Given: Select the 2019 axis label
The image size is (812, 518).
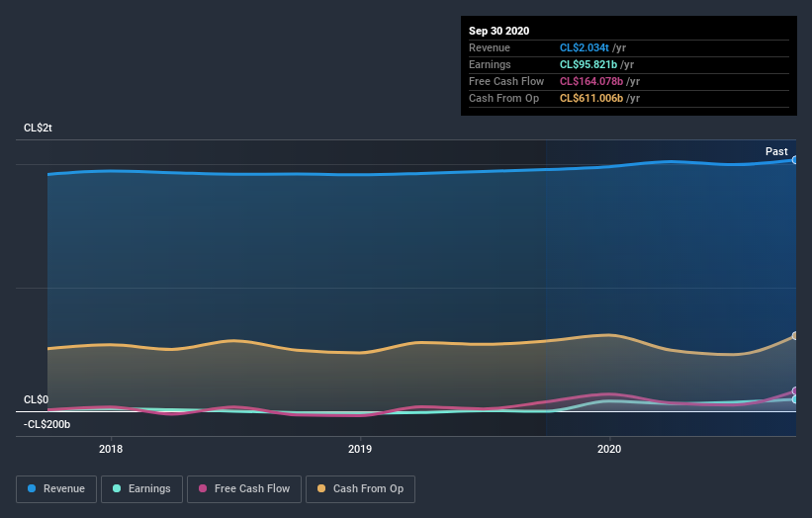Looking at the screenshot, I should [x=360, y=449].
